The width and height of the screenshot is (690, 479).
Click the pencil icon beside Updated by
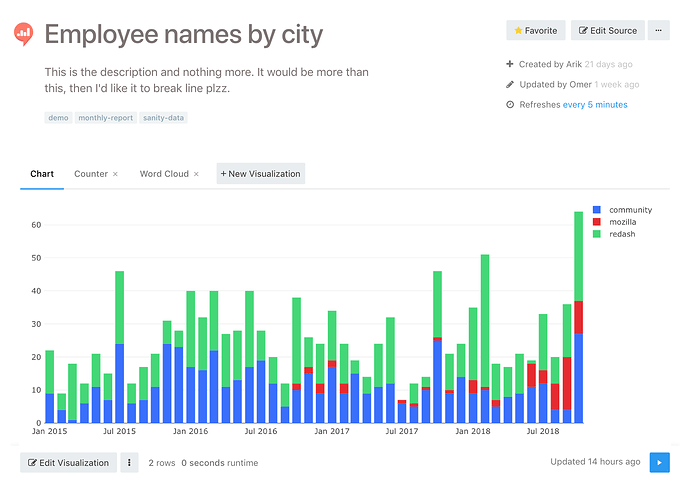click(x=510, y=84)
